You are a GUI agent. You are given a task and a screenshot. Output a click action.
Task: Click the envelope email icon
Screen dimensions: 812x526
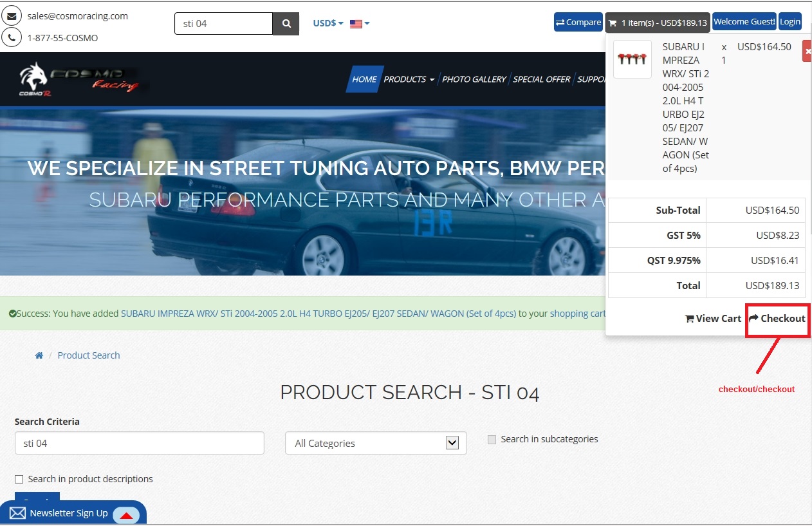point(12,16)
